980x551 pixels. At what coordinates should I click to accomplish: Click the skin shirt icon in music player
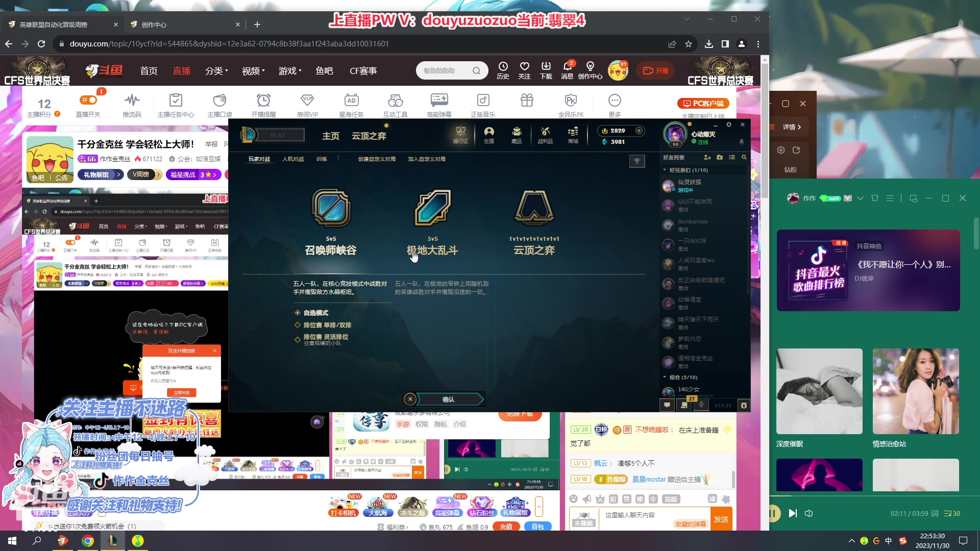click(x=875, y=198)
